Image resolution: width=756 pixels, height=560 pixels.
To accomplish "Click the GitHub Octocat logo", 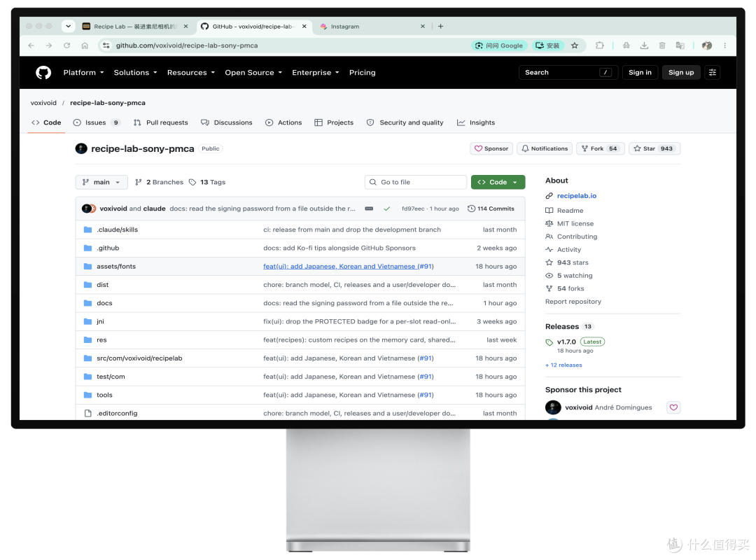I will pos(43,72).
